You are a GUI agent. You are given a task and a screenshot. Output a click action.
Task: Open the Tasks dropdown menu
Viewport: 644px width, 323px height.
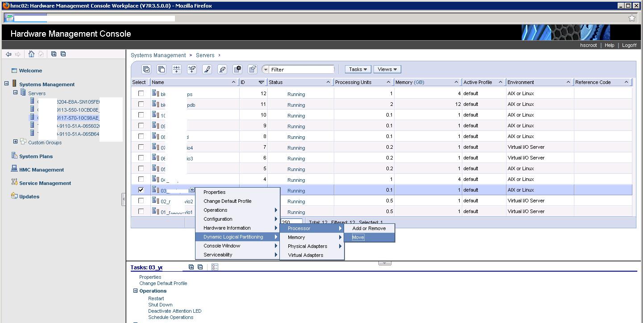(x=357, y=69)
